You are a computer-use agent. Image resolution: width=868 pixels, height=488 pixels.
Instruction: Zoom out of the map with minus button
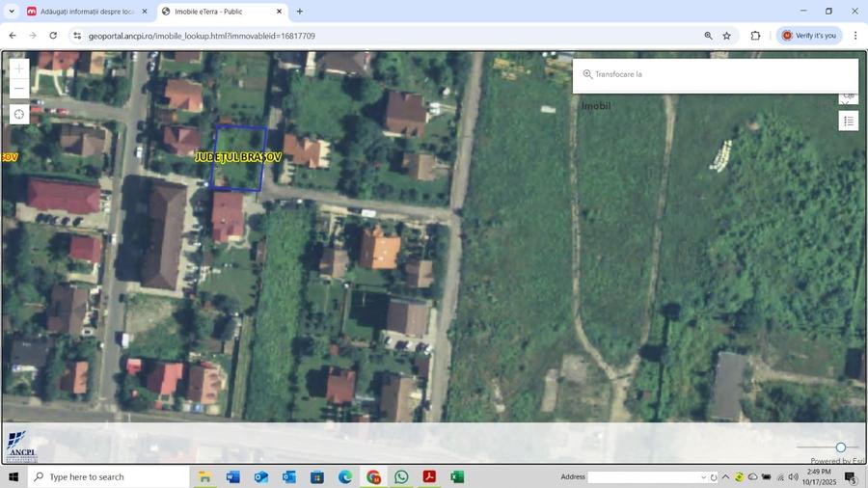coord(19,89)
